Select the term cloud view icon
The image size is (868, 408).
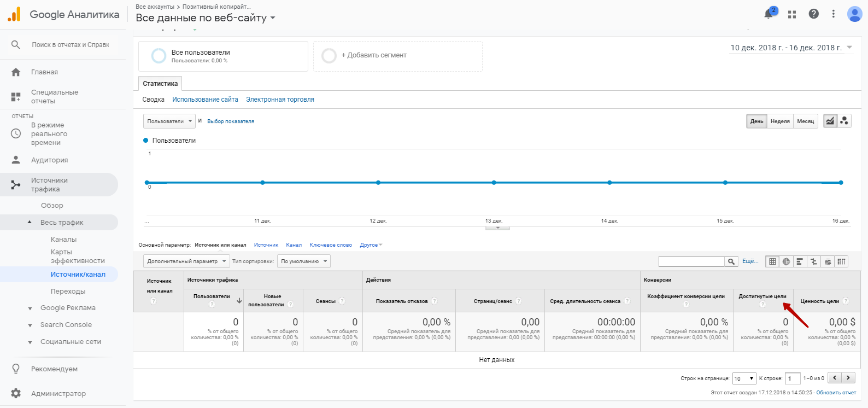coord(828,261)
